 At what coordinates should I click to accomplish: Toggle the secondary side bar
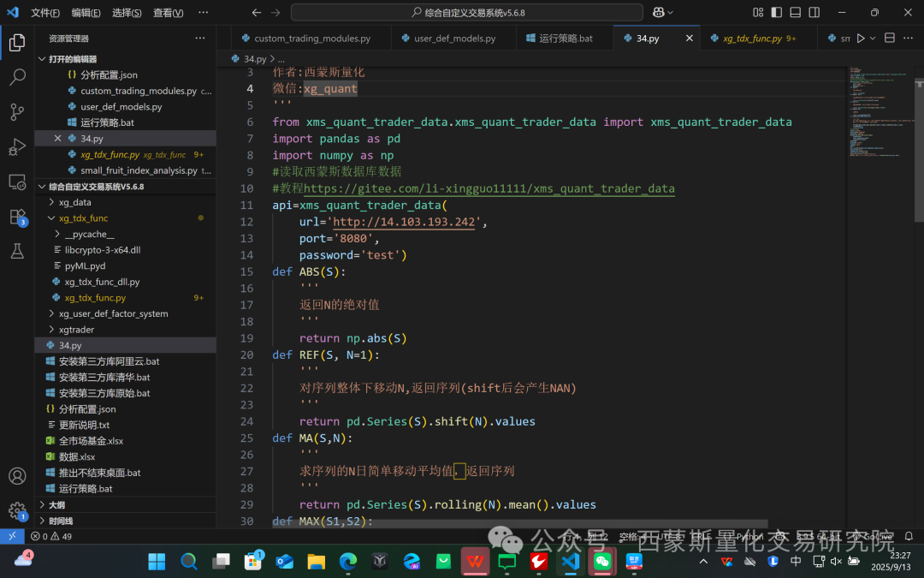pyautogui.click(x=814, y=12)
